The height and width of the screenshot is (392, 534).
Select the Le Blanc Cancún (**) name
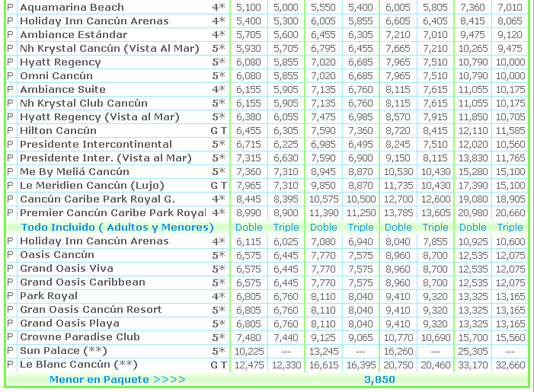(x=78, y=365)
